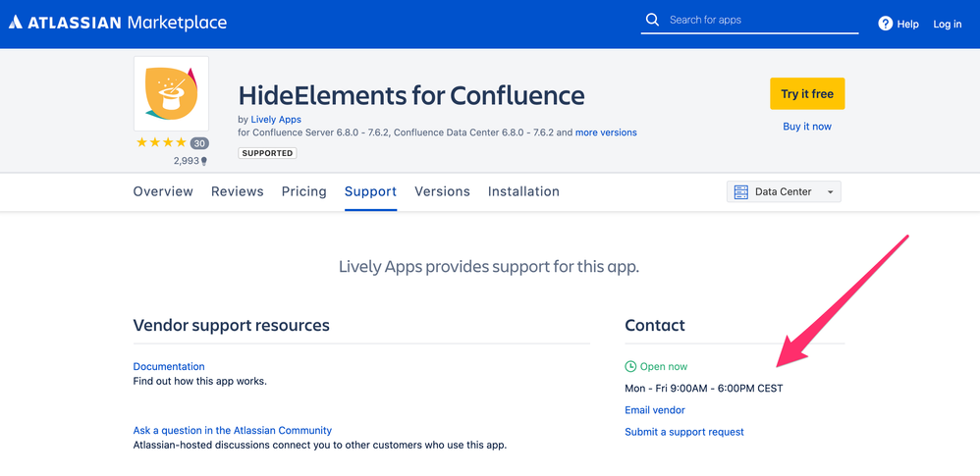Screen dimensions: 980x476
Task: Open the Data Center hosting dropdown
Action: tap(784, 191)
